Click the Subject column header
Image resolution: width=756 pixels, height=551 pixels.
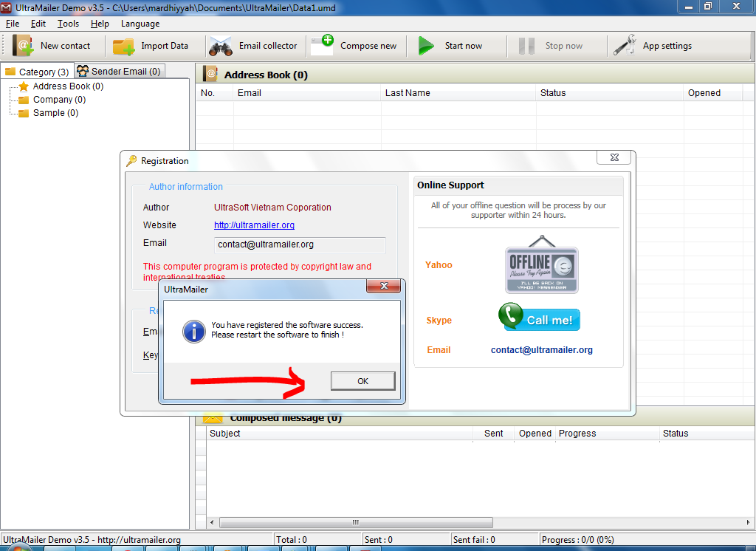340,434
